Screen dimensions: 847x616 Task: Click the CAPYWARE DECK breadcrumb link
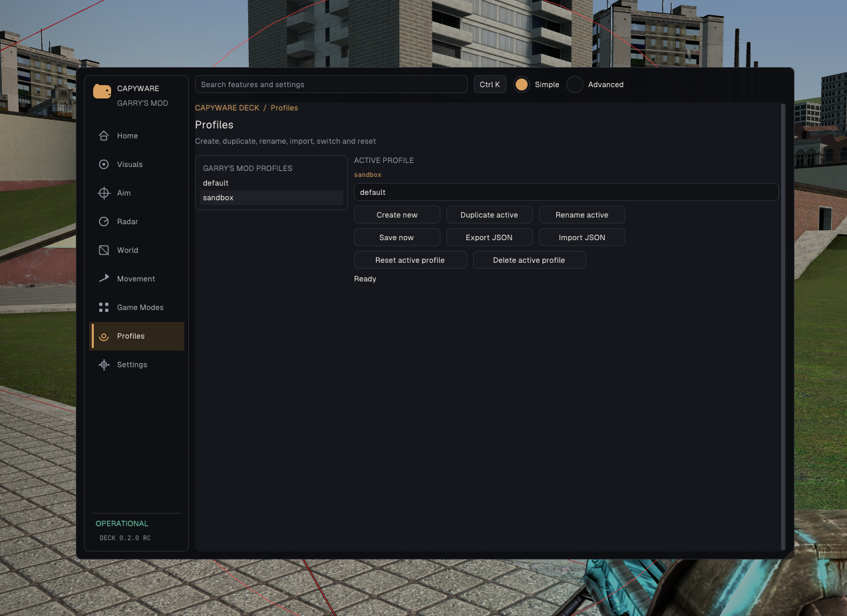click(x=227, y=108)
